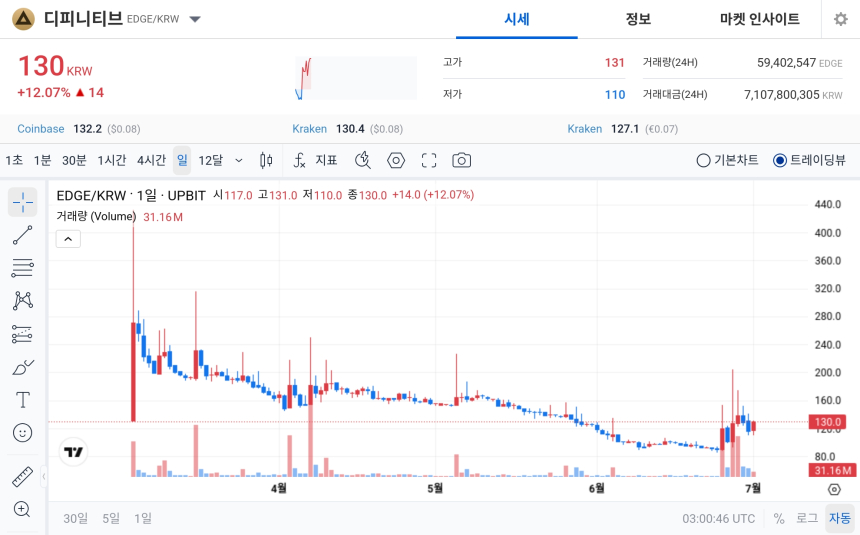Collapse the indicator legend chevron
This screenshot has width=860, height=535.
[x=68, y=239]
